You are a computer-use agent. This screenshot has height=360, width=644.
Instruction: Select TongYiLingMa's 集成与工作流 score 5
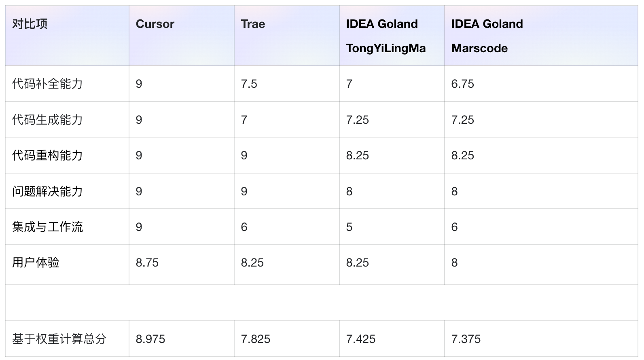[x=350, y=227]
